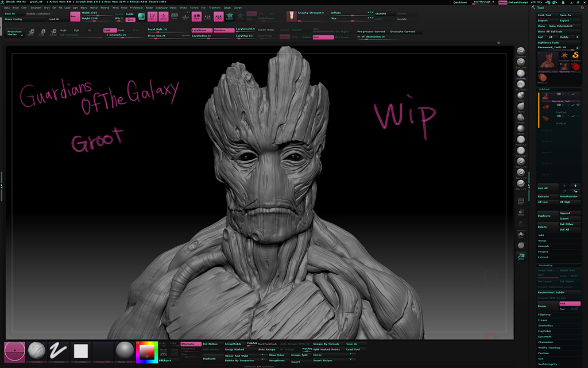Toggle the Alternate option
This screenshot has width=588, height=368.
[191, 344]
